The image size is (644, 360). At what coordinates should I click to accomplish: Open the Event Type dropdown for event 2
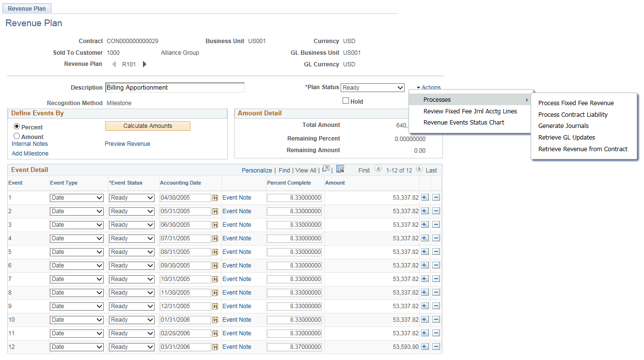tap(76, 211)
